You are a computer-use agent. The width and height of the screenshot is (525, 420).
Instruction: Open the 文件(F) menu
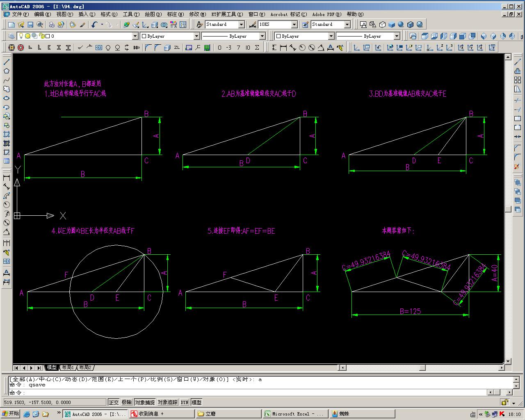(x=20, y=14)
